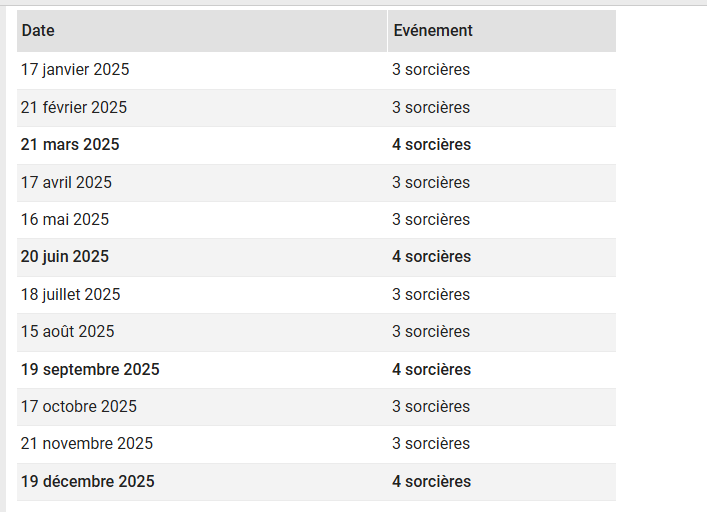Click the bold 19 septembre 2025 date
Screen dimensions: 707x512
(x=90, y=369)
